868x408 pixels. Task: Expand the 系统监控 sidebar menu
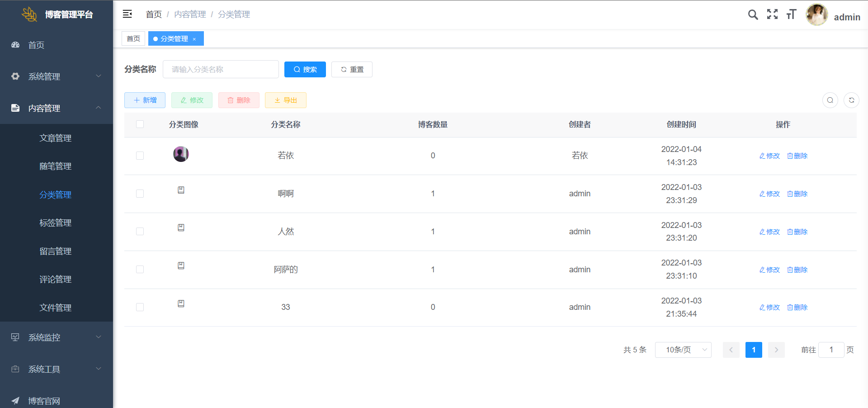(57, 337)
